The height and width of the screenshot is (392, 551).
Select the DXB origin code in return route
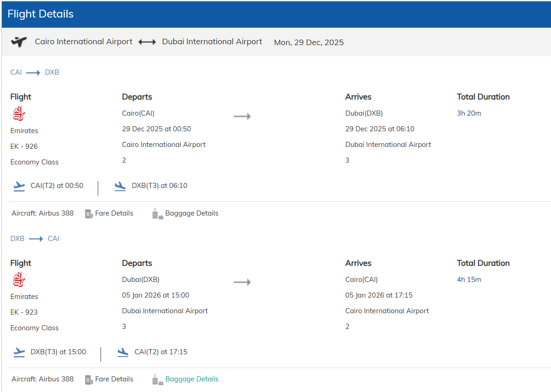[18, 239]
